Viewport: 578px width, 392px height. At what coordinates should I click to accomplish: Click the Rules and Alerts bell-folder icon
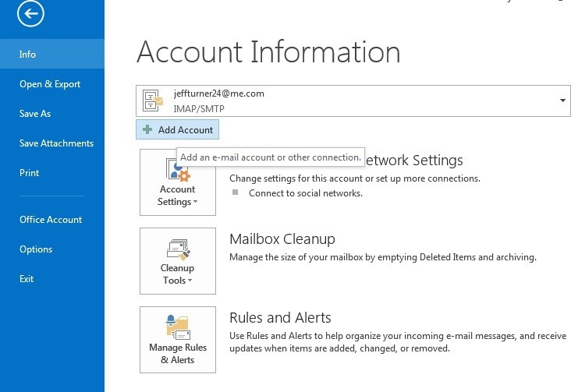178,327
